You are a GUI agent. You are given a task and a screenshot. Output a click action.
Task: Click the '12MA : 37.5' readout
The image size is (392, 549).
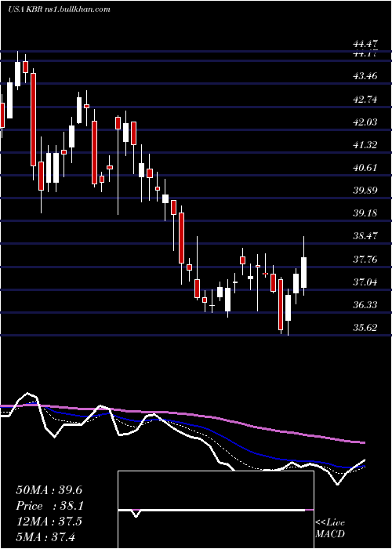(49, 522)
